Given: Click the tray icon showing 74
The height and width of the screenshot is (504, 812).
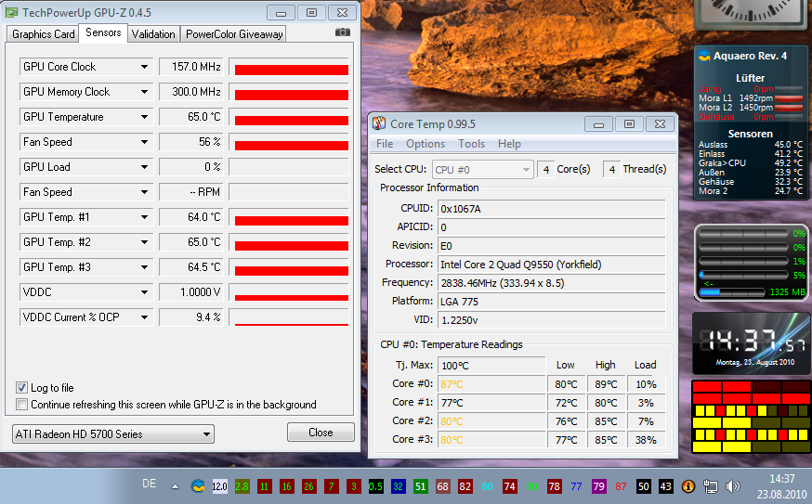Looking at the screenshot, I should (509, 486).
